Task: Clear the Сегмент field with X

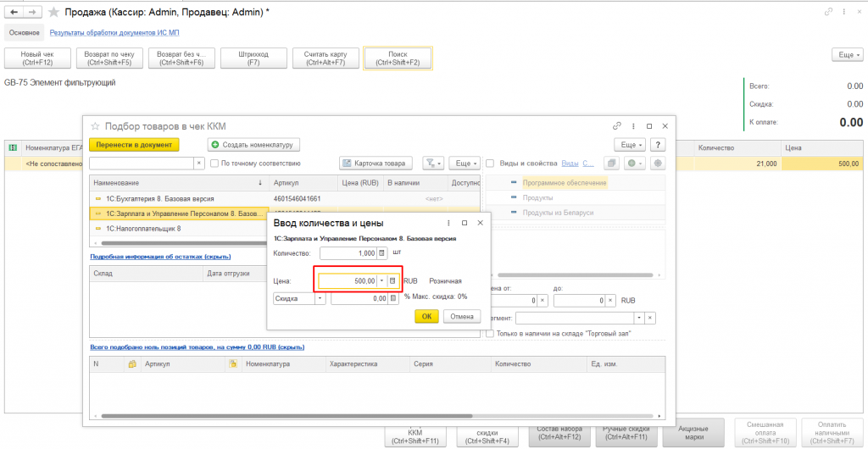Action: [x=650, y=319]
